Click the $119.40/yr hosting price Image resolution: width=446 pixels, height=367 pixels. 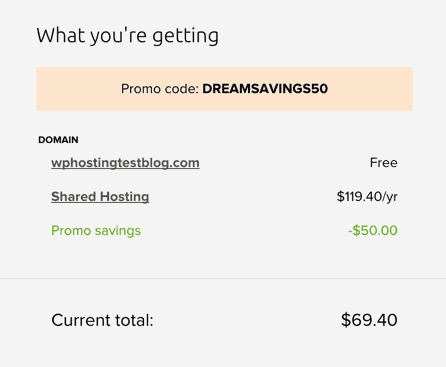coord(367,197)
